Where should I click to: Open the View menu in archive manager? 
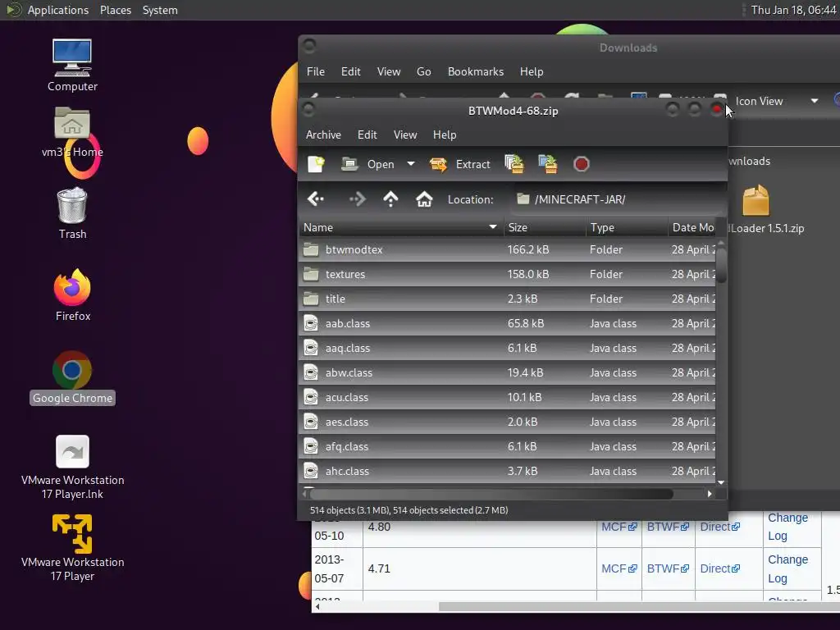coord(405,135)
